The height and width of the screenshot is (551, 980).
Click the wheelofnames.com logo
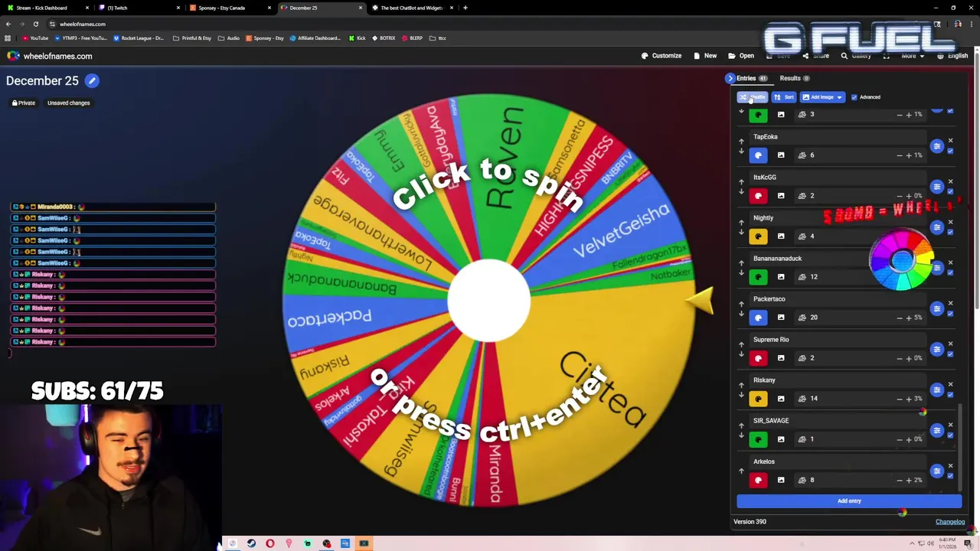pyautogui.click(x=50, y=56)
